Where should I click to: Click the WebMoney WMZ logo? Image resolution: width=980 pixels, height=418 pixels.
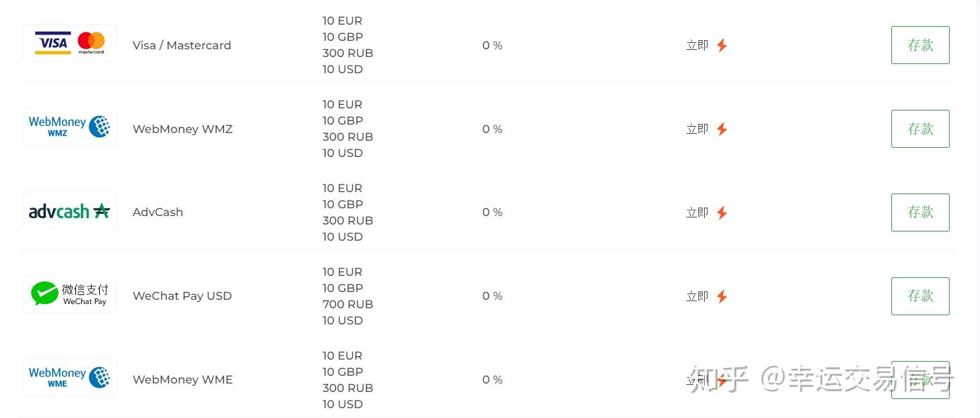tap(70, 127)
